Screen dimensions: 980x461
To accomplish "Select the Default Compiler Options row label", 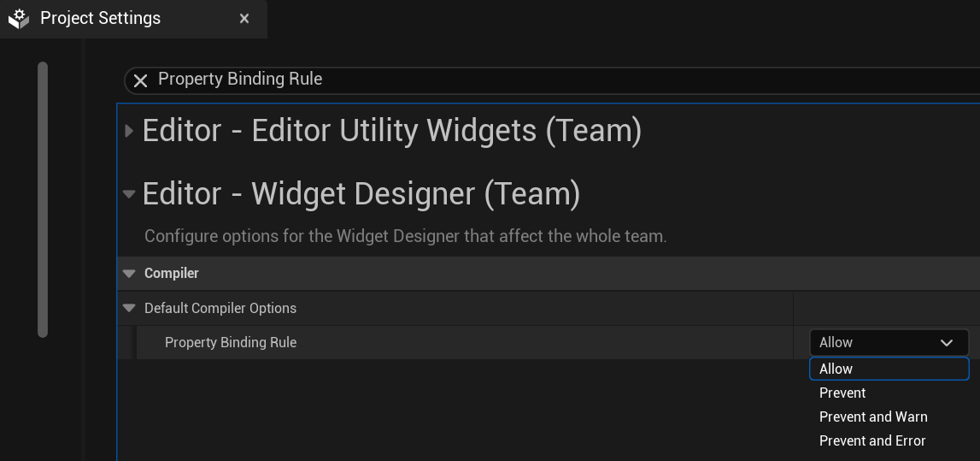I will (220, 308).
